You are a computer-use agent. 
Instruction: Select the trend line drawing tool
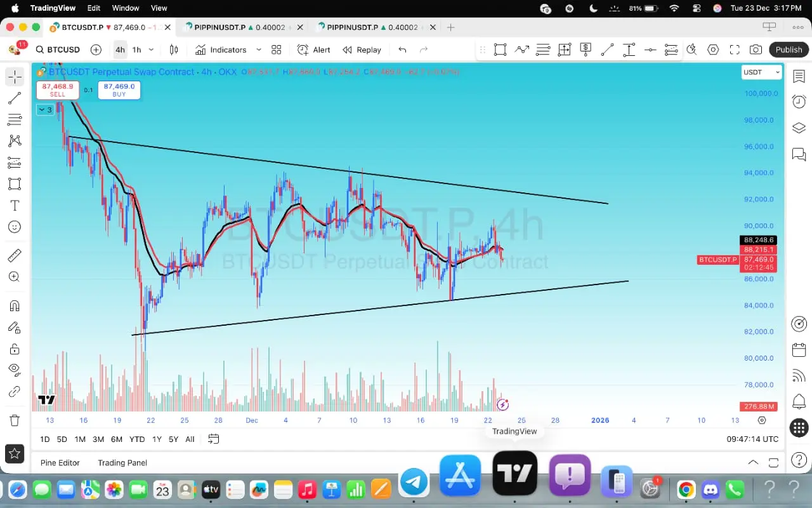tap(15, 98)
